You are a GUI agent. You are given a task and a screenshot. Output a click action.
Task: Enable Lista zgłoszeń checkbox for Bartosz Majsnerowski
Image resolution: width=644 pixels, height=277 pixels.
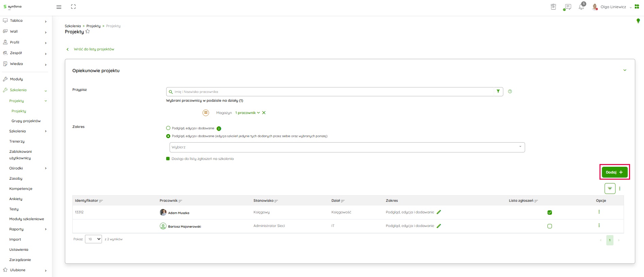coord(550,226)
